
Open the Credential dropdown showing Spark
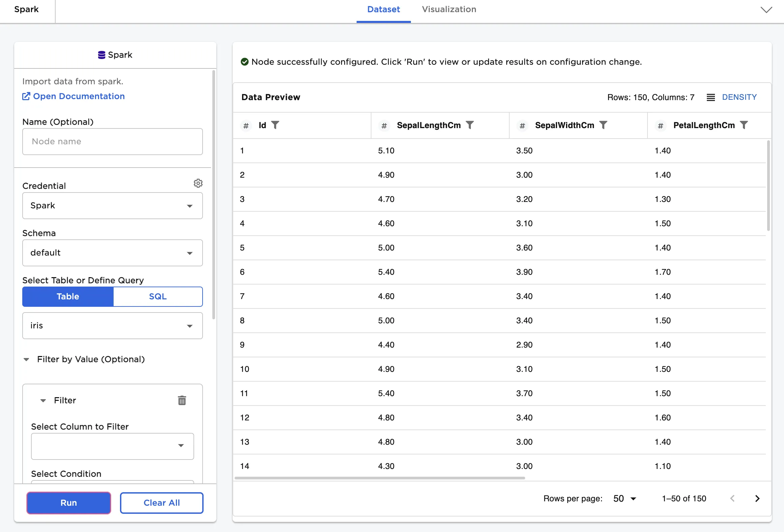click(x=112, y=206)
